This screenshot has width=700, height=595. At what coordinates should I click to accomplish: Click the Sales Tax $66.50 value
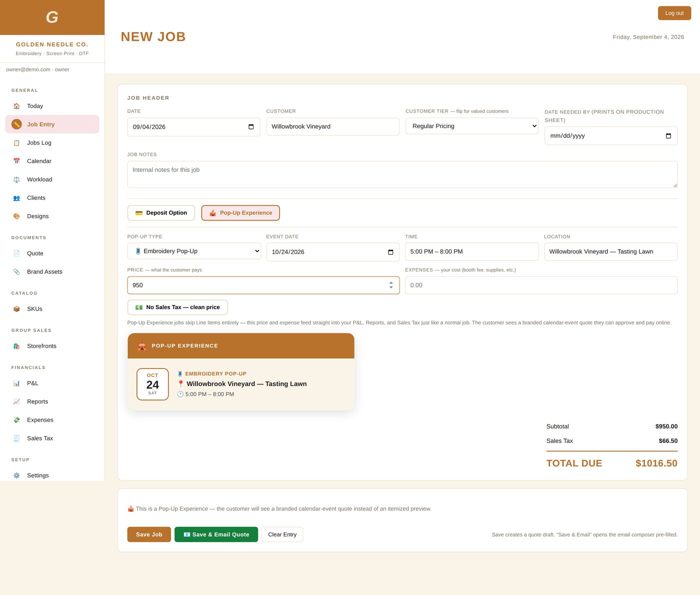point(668,441)
